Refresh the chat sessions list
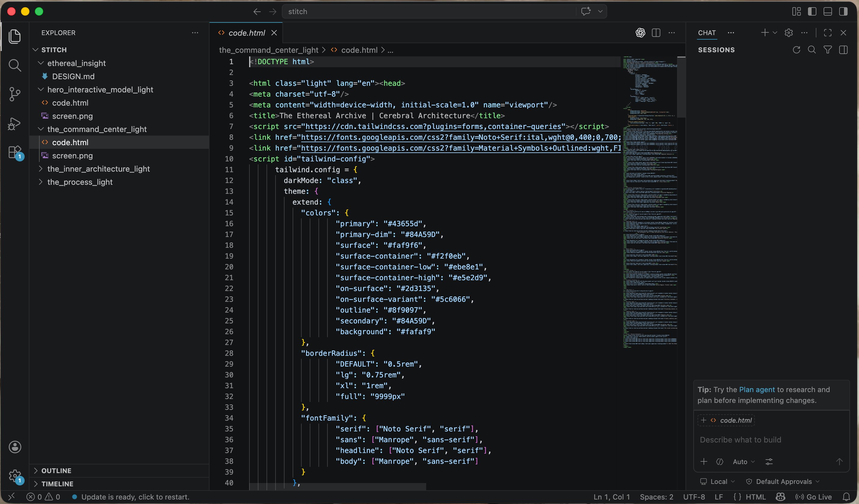This screenshot has width=859, height=504. click(x=797, y=50)
